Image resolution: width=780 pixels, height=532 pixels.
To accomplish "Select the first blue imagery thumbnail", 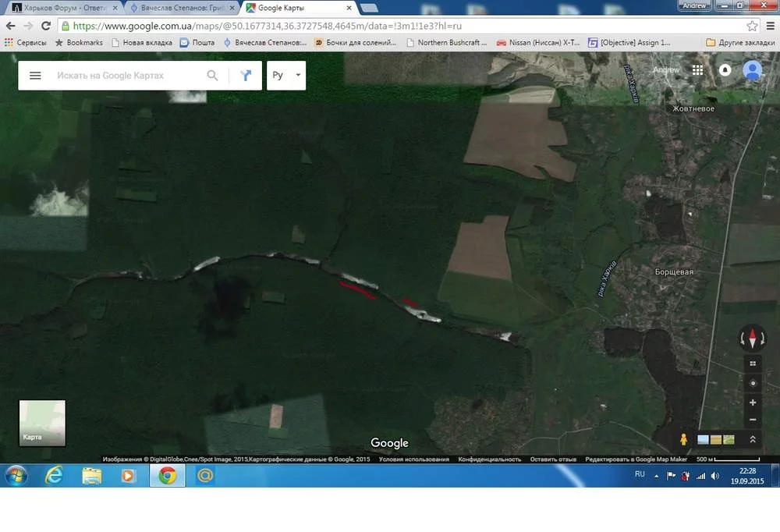I will (x=703, y=439).
